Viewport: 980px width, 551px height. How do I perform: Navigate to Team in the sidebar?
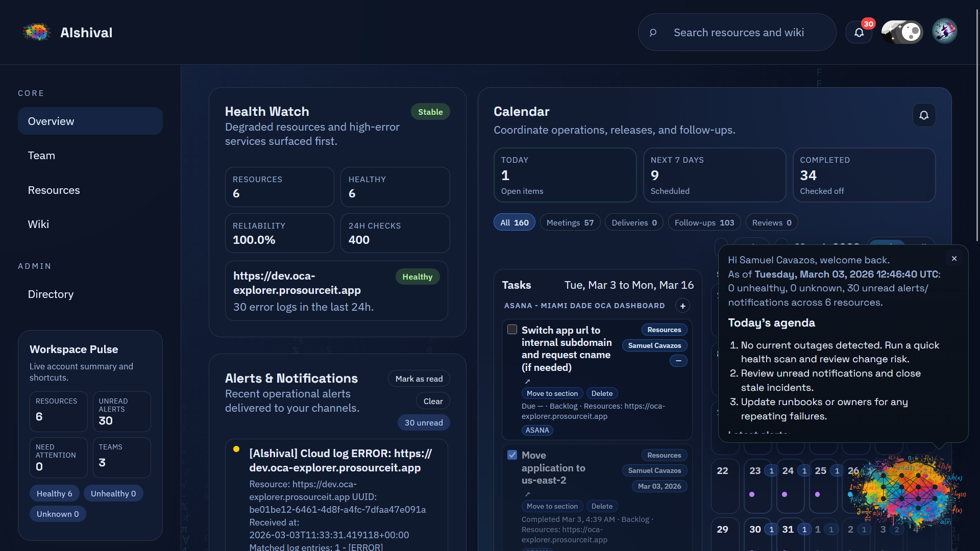(x=41, y=155)
